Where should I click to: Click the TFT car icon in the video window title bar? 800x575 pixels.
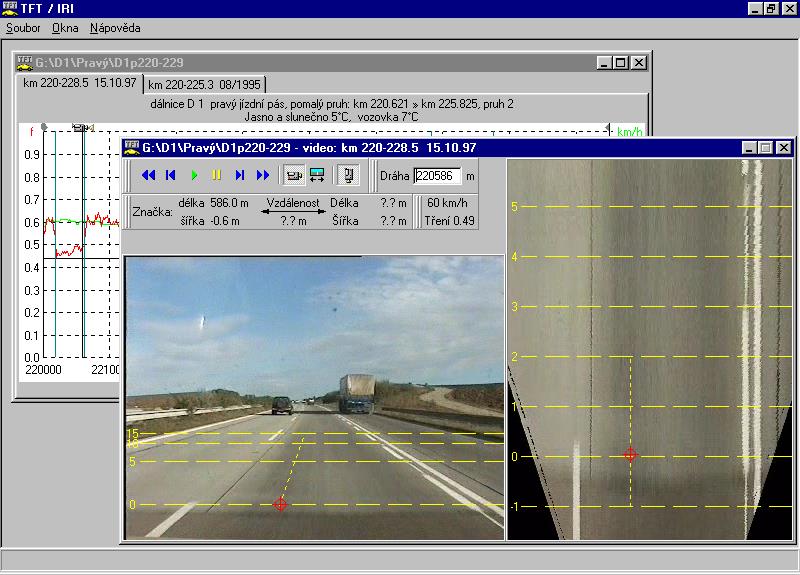click(x=132, y=148)
